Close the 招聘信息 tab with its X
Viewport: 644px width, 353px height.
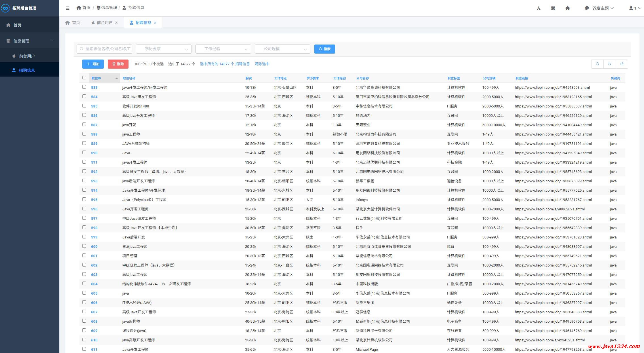pyautogui.click(x=155, y=23)
